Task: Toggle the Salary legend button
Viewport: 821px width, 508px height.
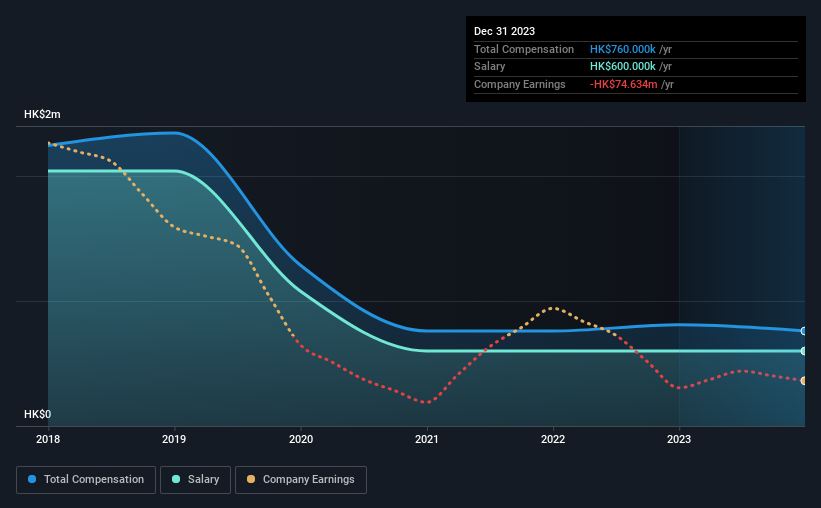Action: click(x=195, y=480)
